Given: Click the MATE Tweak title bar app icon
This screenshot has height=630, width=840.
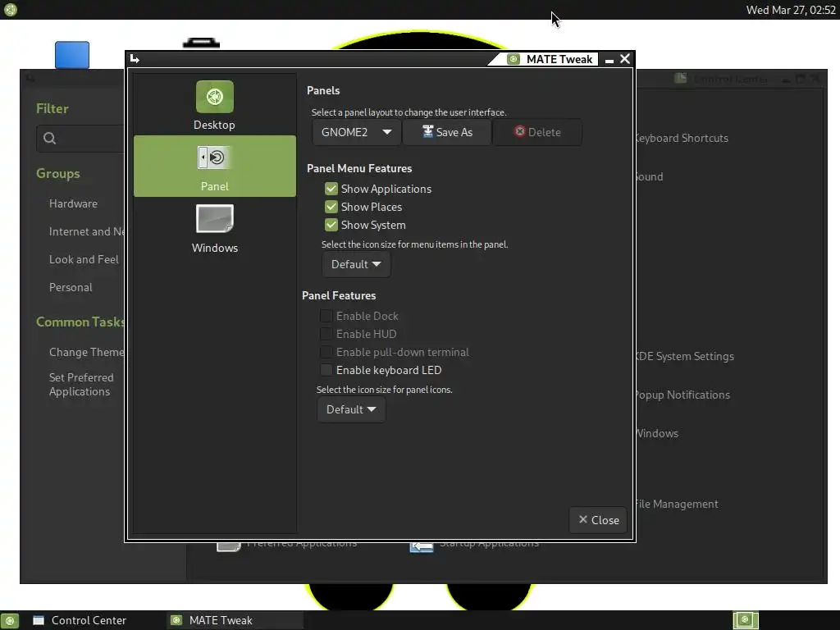Looking at the screenshot, I should click(x=514, y=59).
